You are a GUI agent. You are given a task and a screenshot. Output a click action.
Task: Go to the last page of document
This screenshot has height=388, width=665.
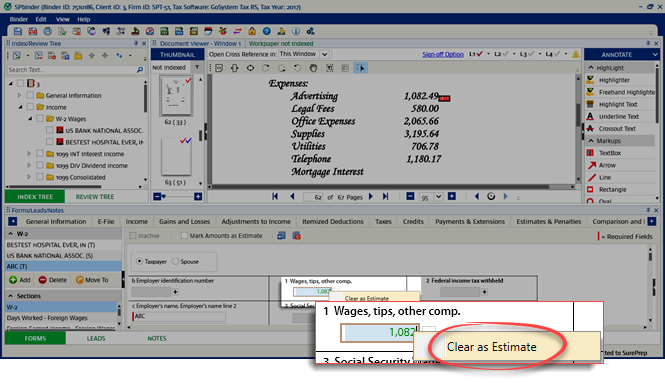tap(385, 196)
